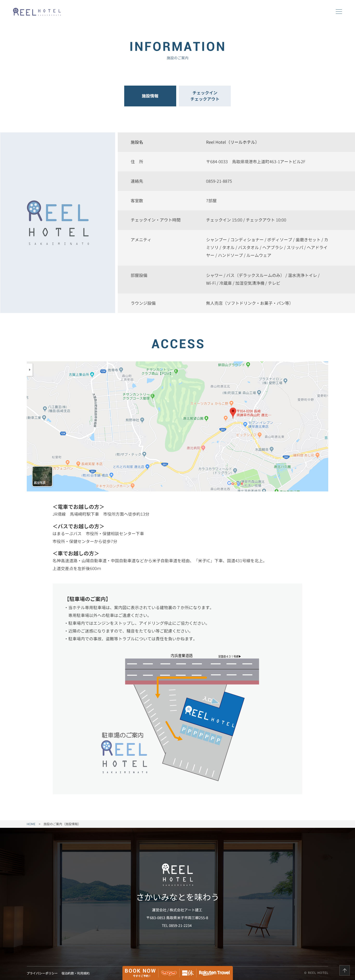The image size is (355, 980).
Task: Open the hamburger menu icon
Action: click(x=339, y=12)
